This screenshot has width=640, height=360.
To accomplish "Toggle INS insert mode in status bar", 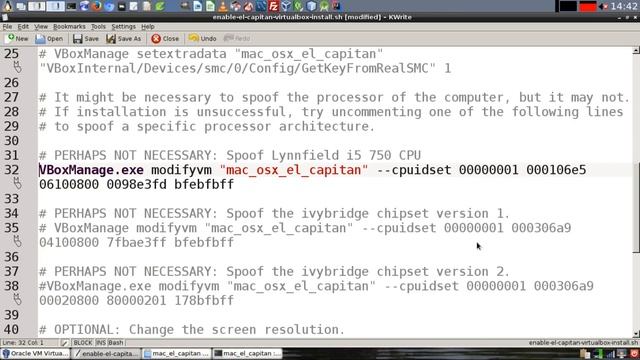I will coord(100,343).
